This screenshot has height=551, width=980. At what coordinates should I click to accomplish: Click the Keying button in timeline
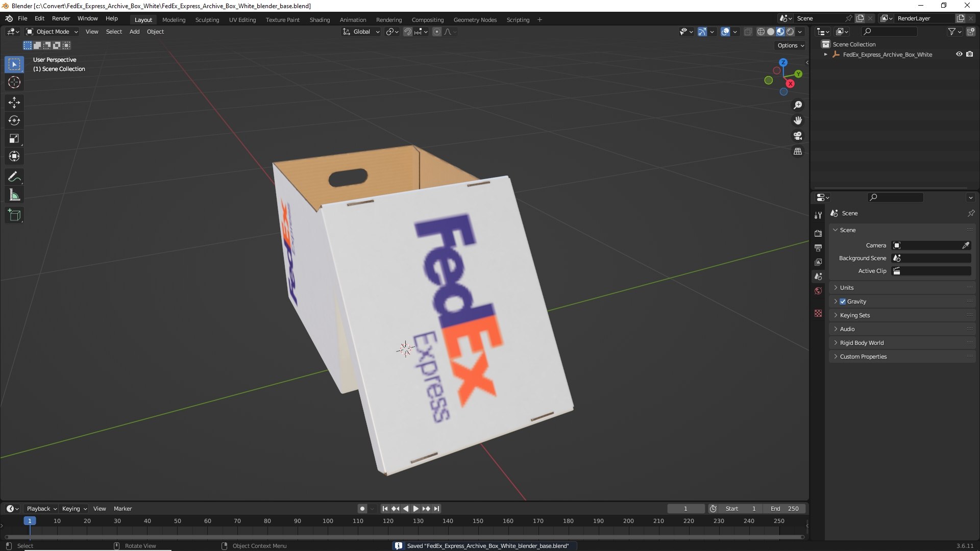point(75,509)
